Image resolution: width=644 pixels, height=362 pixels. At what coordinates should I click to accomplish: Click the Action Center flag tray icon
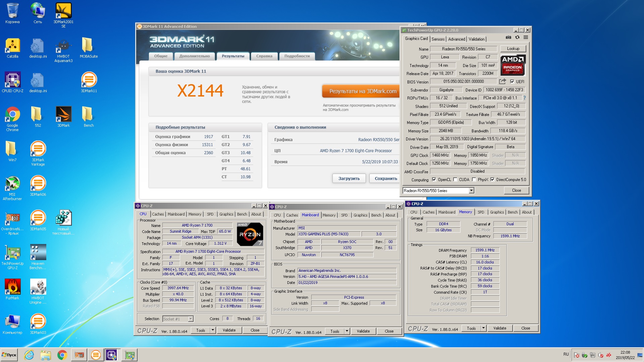tap(577, 355)
